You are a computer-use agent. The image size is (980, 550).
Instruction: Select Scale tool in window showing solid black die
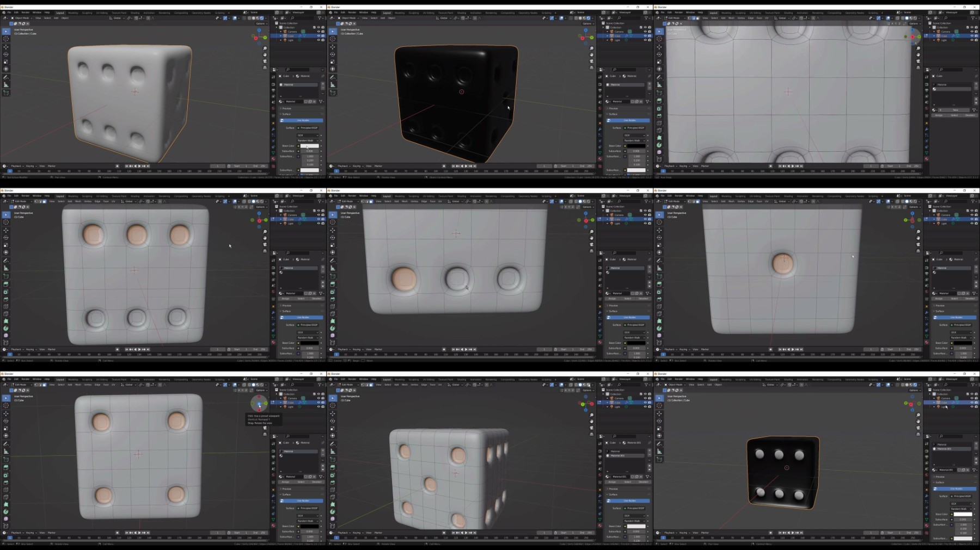pyautogui.click(x=333, y=61)
